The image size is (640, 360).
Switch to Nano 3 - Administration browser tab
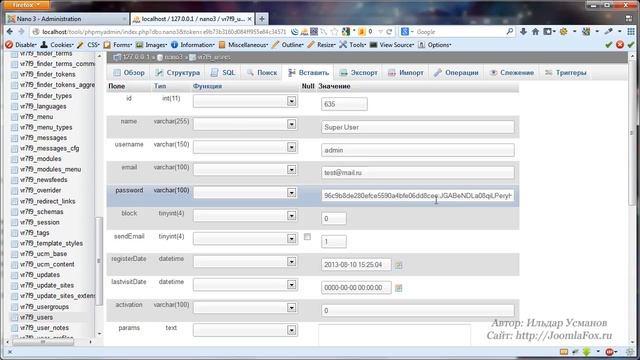pos(67,19)
